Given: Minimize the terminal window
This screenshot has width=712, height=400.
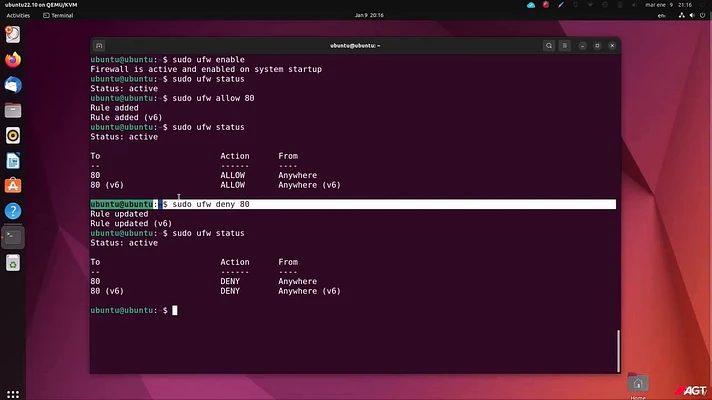Looking at the screenshot, I should (x=583, y=45).
